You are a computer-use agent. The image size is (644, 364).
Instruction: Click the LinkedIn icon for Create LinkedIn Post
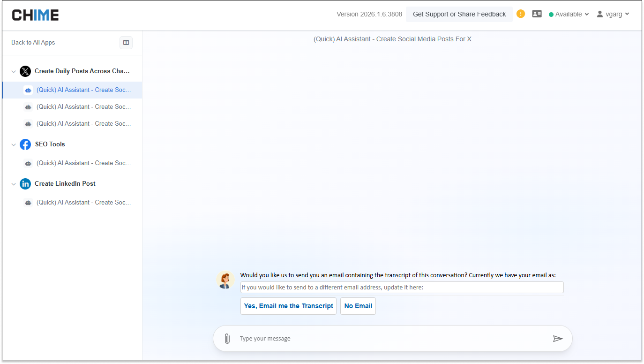pos(25,183)
